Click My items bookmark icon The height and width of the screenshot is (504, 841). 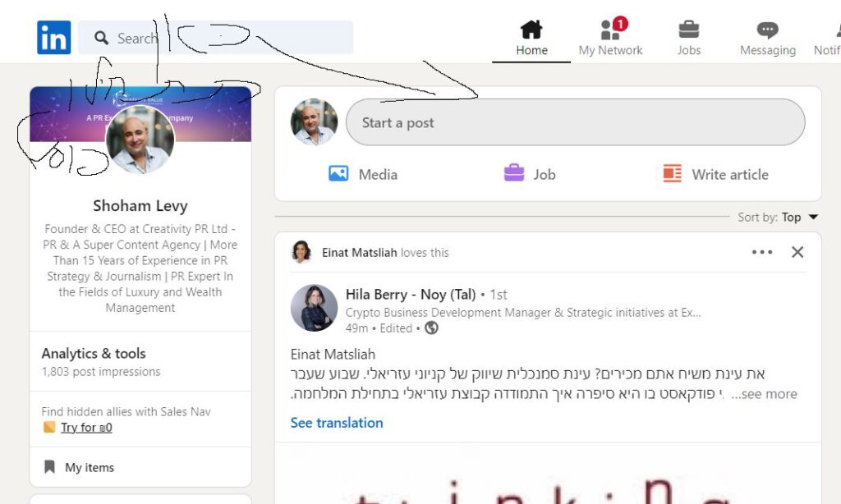click(x=49, y=467)
